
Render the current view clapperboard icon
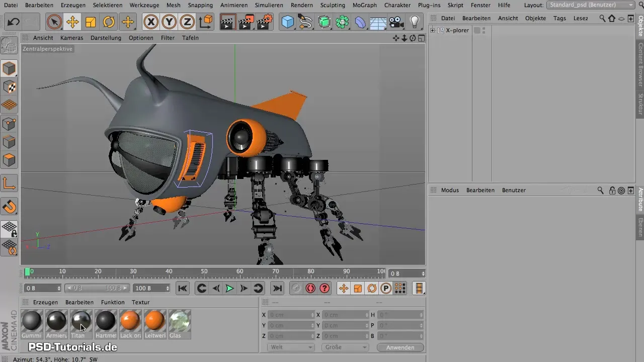click(228, 22)
